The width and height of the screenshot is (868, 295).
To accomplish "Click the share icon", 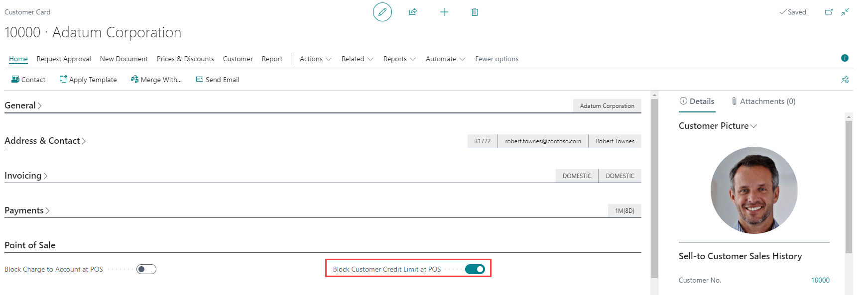I will (x=413, y=12).
